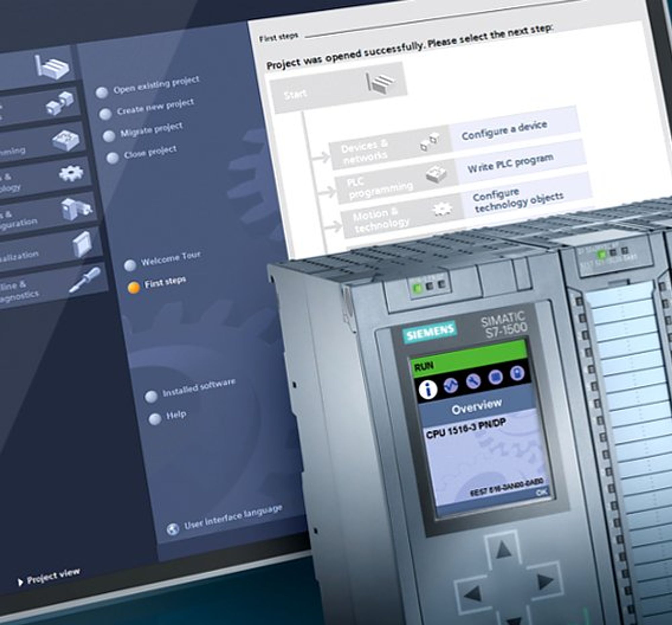Select the Modules icon on PLC display

pos(496,377)
